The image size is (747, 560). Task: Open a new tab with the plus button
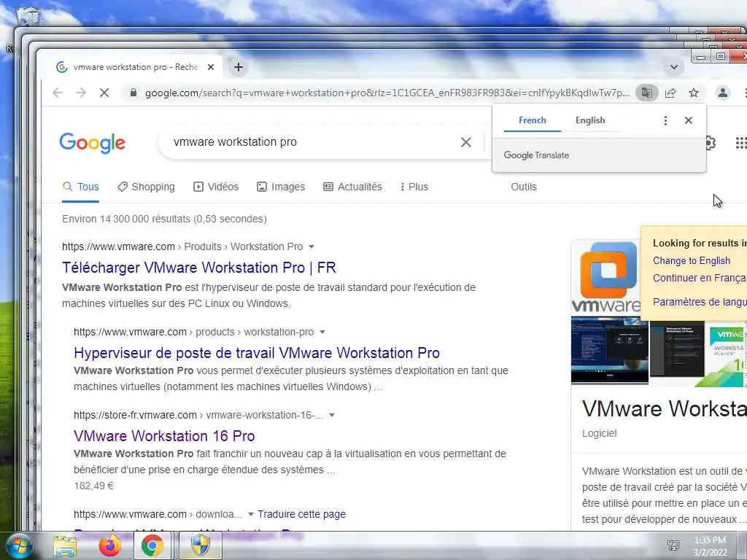[239, 67]
